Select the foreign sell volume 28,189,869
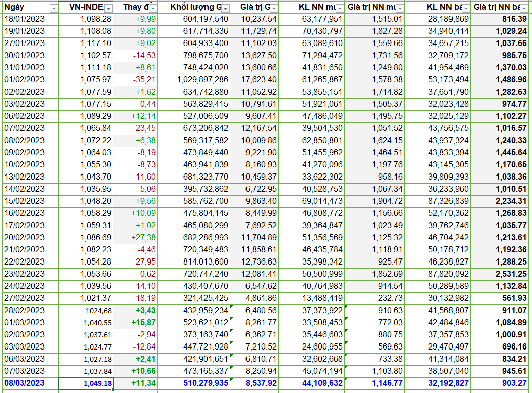Screen dimensions: 532x393 (x=438, y=19)
